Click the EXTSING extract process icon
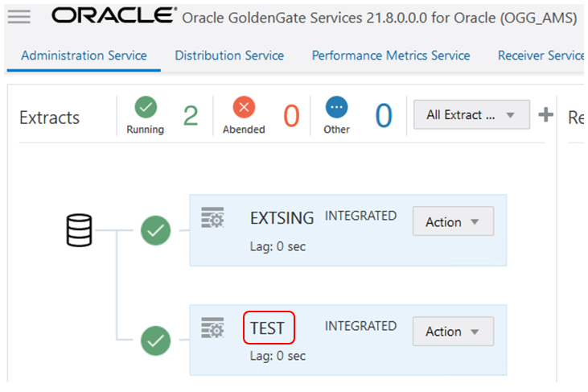 point(212,217)
